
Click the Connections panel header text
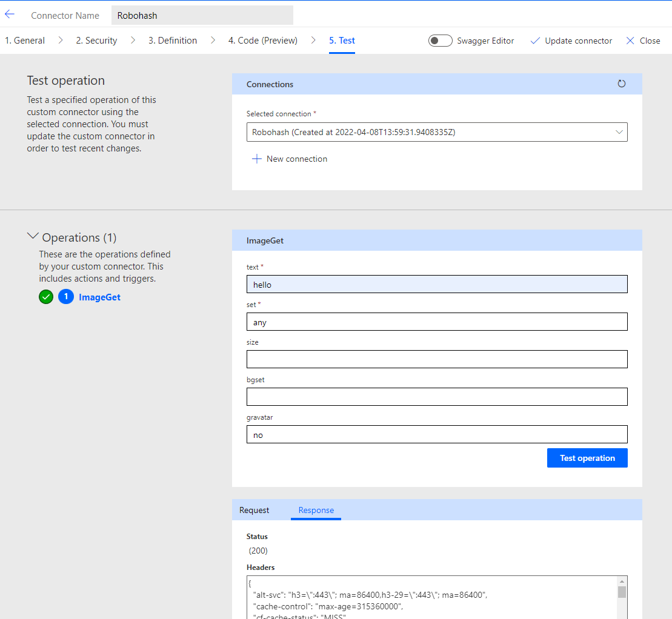pos(270,84)
